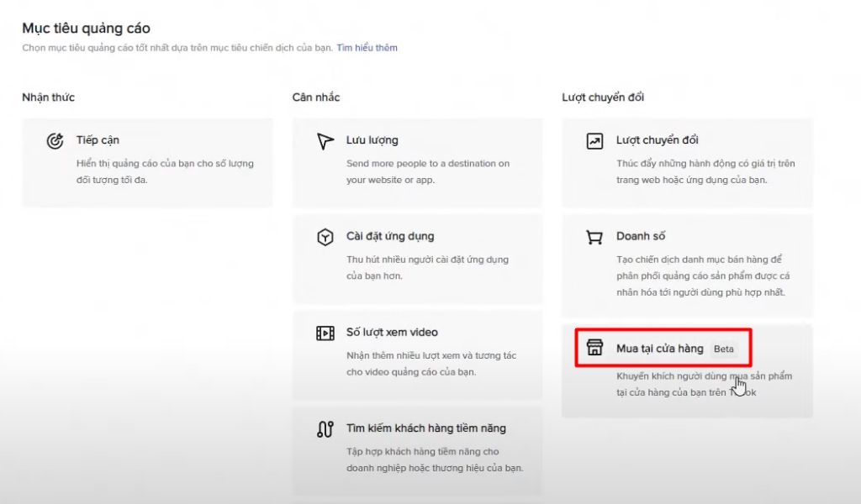The width and height of the screenshot is (861, 504).
Task: Choose the Lưu lượng objective title
Action: coord(372,140)
